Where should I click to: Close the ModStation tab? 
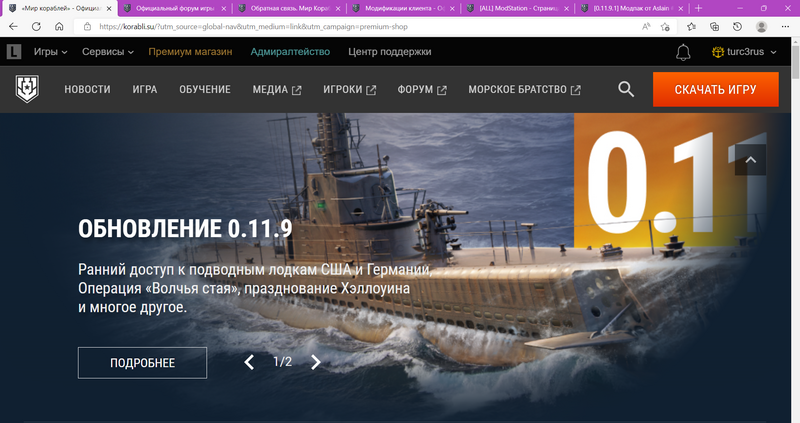point(566,9)
